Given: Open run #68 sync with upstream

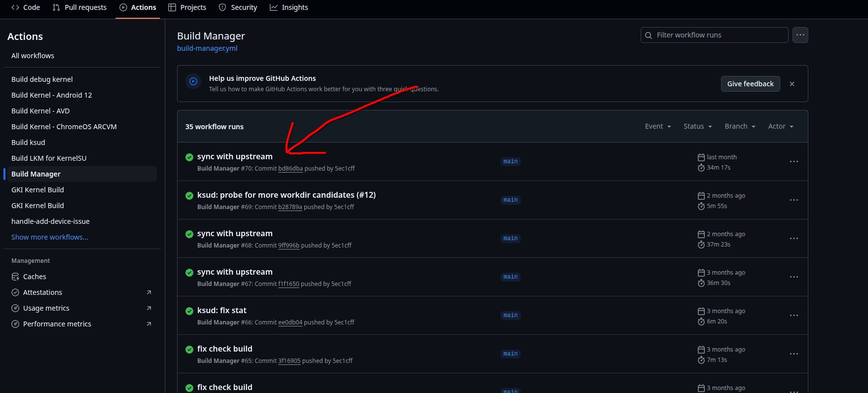Looking at the screenshot, I should point(235,233).
